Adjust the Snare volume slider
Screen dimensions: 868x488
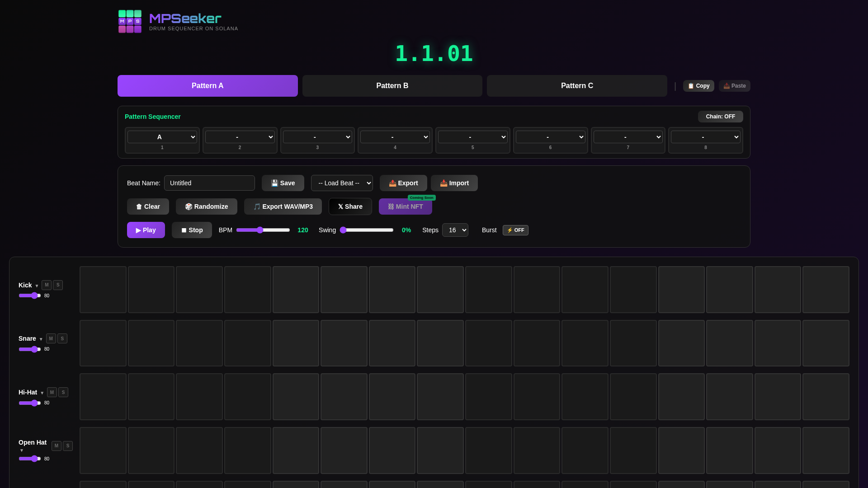tap(30, 349)
